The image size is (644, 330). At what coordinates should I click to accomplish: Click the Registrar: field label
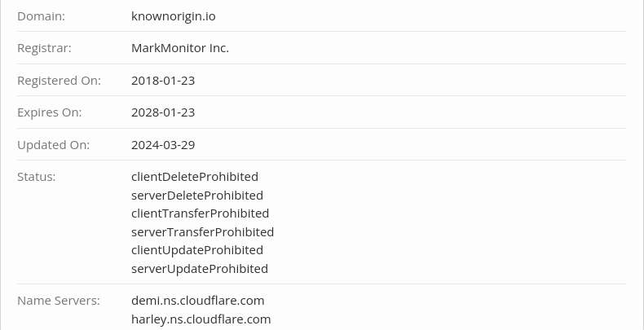click(44, 47)
